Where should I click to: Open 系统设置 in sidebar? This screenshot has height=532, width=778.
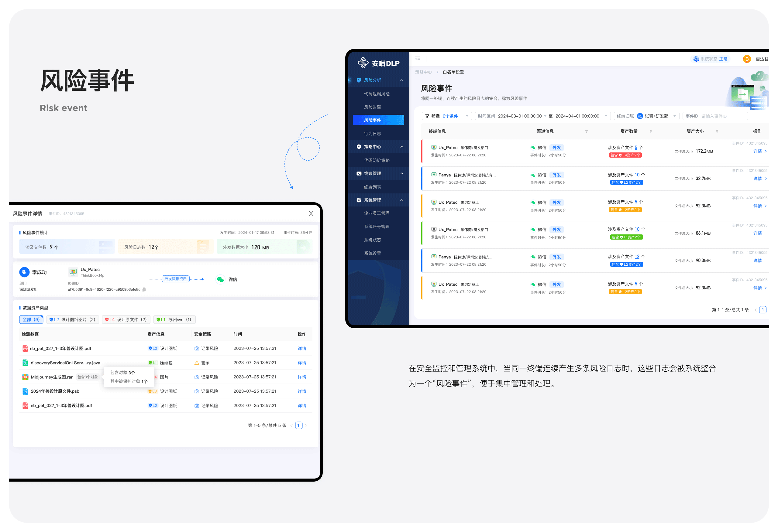pyautogui.click(x=372, y=253)
